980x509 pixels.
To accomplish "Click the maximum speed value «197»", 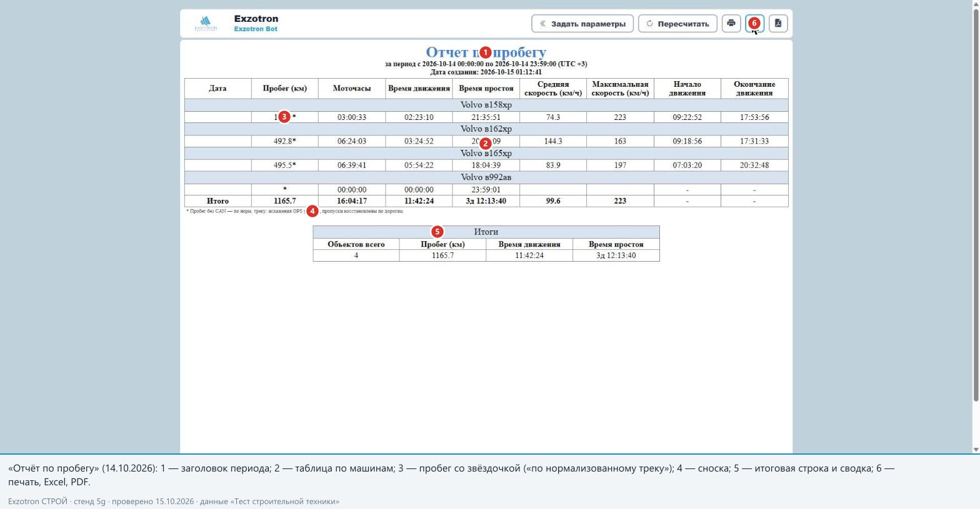I will [x=620, y=166].
